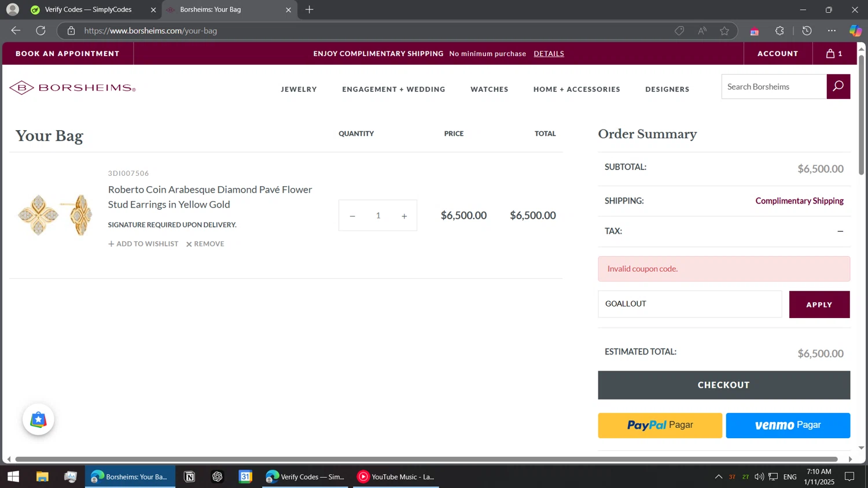868x488 pixels.
Task: Open notifications center icon
Action: 849,476
